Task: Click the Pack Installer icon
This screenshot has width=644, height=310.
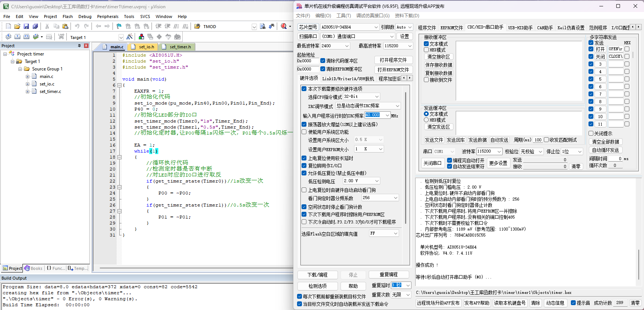Action: tap(177, 37)
